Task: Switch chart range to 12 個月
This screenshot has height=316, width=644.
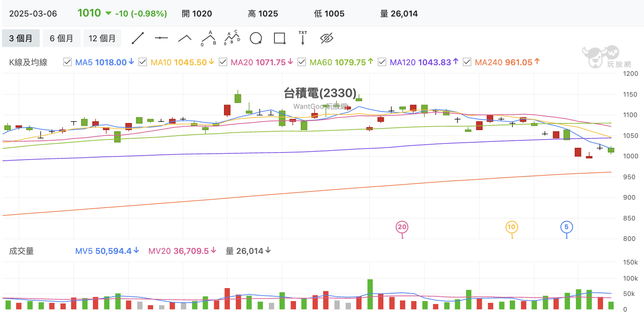Action: pos(102,38)
